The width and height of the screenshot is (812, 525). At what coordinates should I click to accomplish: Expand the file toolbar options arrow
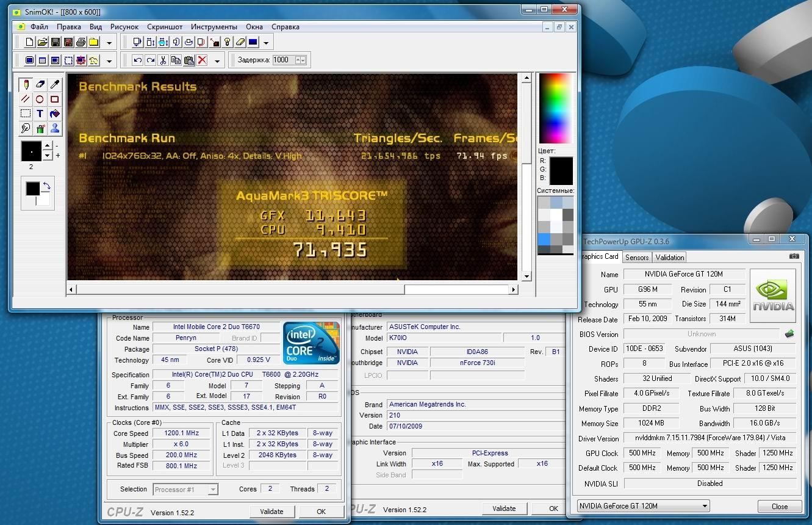109,42
